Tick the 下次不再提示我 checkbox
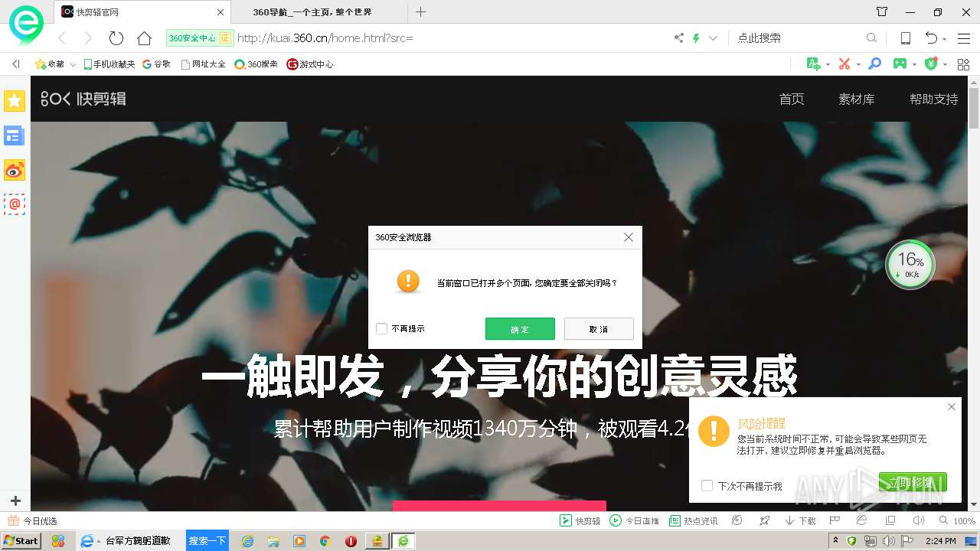Image resolution: width=980 pixels, height=551 pixels. (x=707, y=486)
